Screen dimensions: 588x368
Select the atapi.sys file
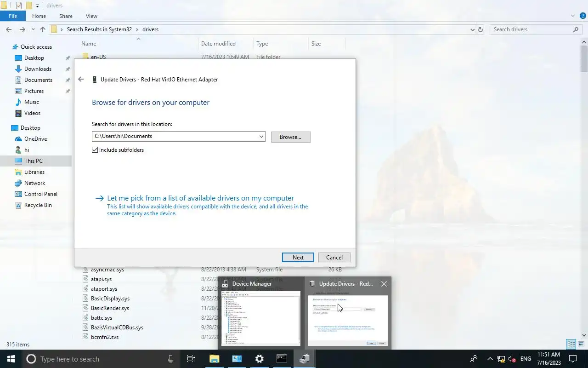(x=101, y=279)
